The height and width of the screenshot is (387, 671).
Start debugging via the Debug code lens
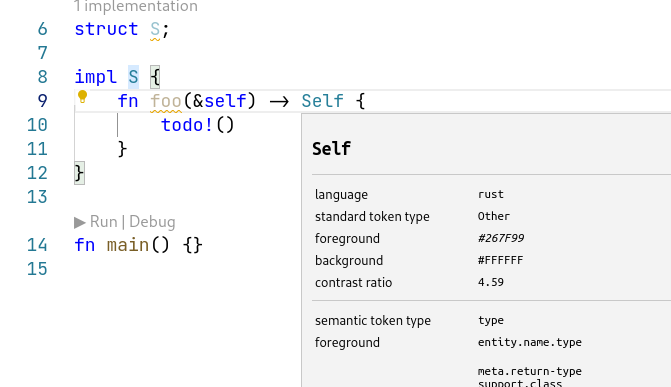point(152,222)
